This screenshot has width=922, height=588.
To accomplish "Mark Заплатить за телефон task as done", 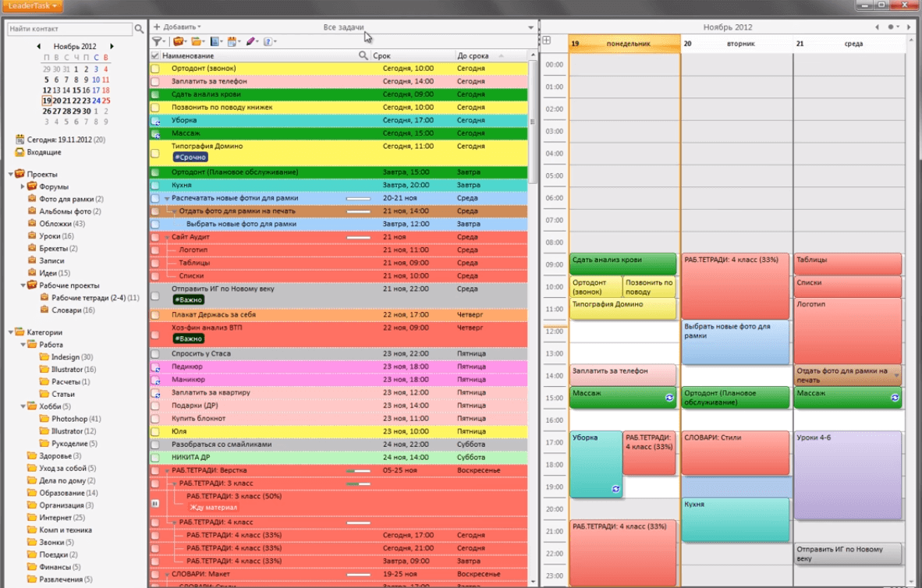I will [x=155, y=81].
